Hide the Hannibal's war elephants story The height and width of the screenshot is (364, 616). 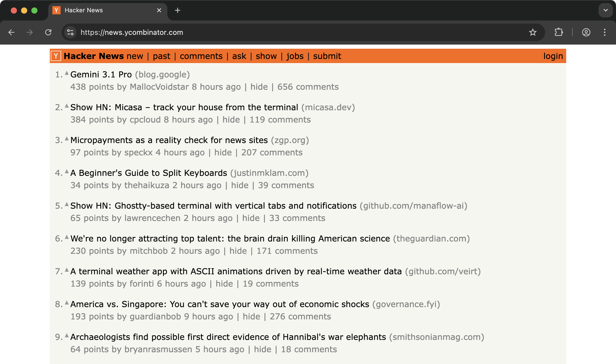tap(263, 349)
